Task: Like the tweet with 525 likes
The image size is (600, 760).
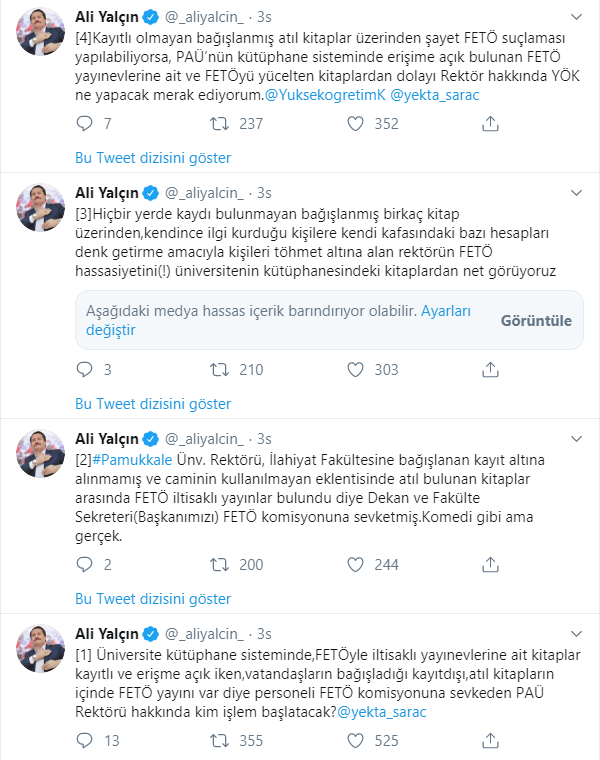Action: tap(353, 741)
